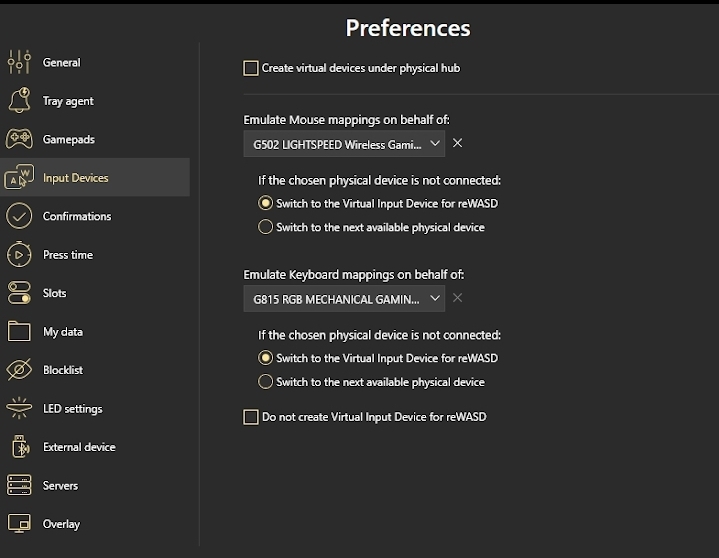
Task: Select keyboard Switch to next available physical device
Action: tap(265, 382)
